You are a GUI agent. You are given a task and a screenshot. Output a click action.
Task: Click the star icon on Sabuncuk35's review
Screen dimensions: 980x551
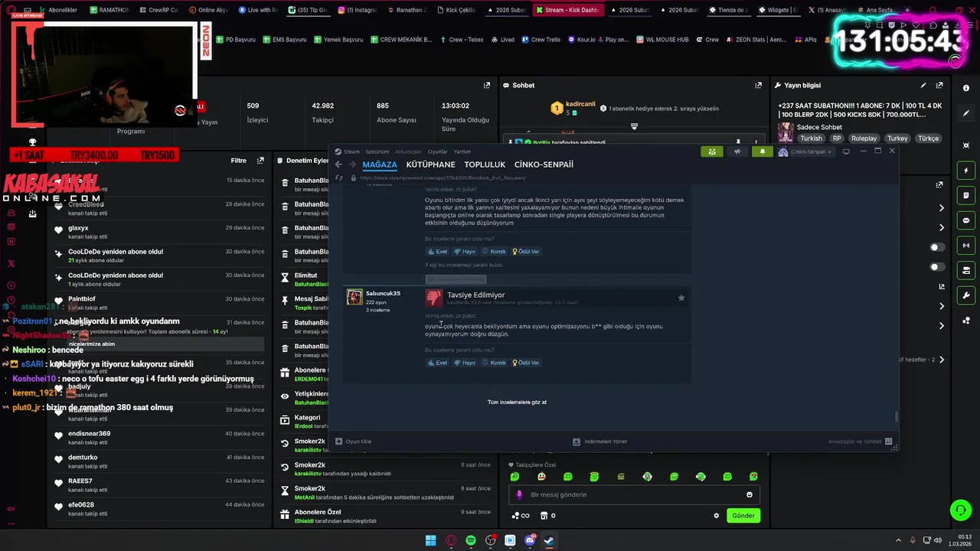click(681, 298)
